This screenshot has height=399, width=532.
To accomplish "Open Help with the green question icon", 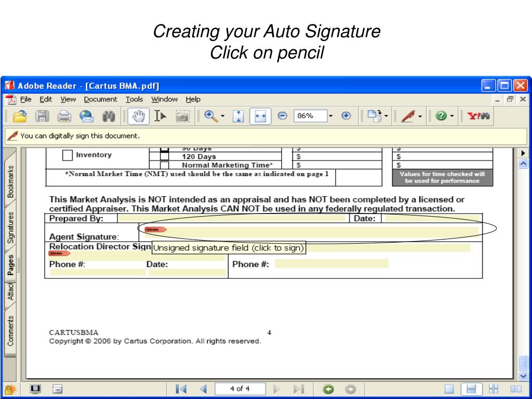I will point(441,116).
